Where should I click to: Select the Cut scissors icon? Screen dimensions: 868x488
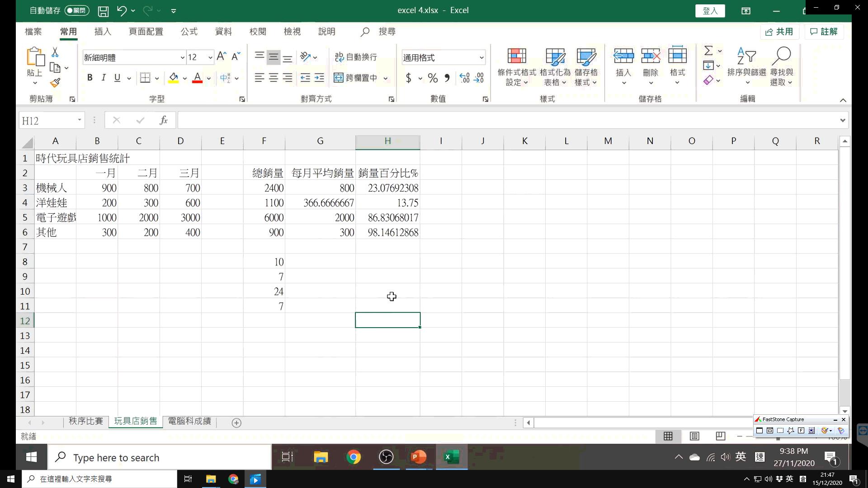(55, 52)
